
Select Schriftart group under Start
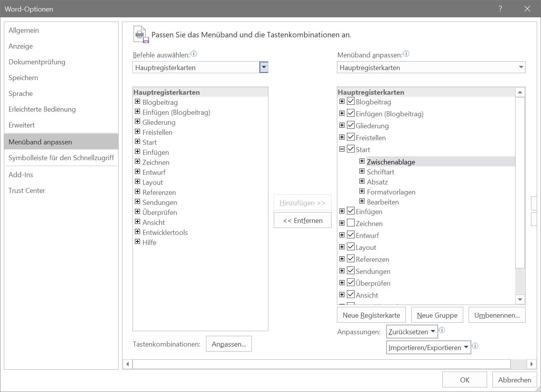(x=380, y=172)
